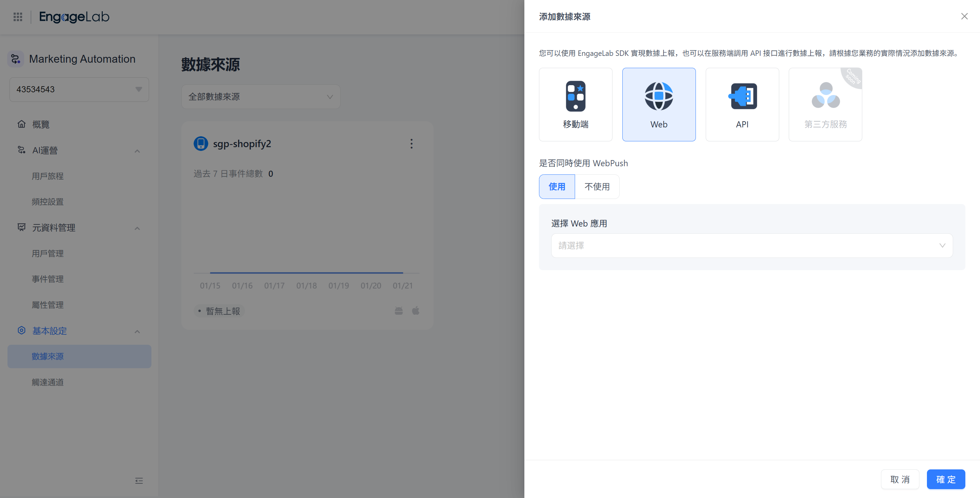This screenshot has height=498, width=980.
Task: Choose 使用 for WebPush option
Action: (x=557, y=187)
